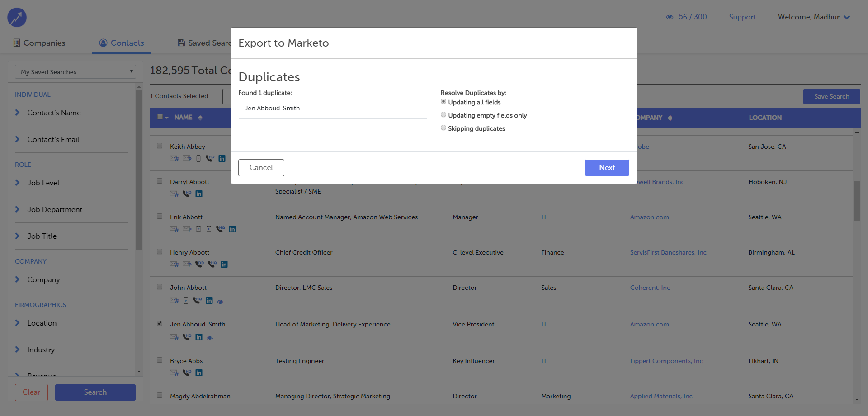Click Henry Abbott's HQ phone icon
Image resolution: width=868 pixels, height=416 pixels.
(x=212, y=264)
